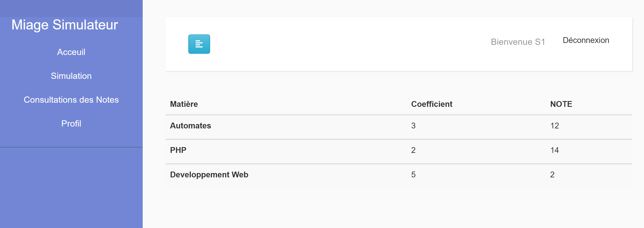Click the sidebar divider under Profil
Viewport: 644px width, 228px height.
click(71, 148)
